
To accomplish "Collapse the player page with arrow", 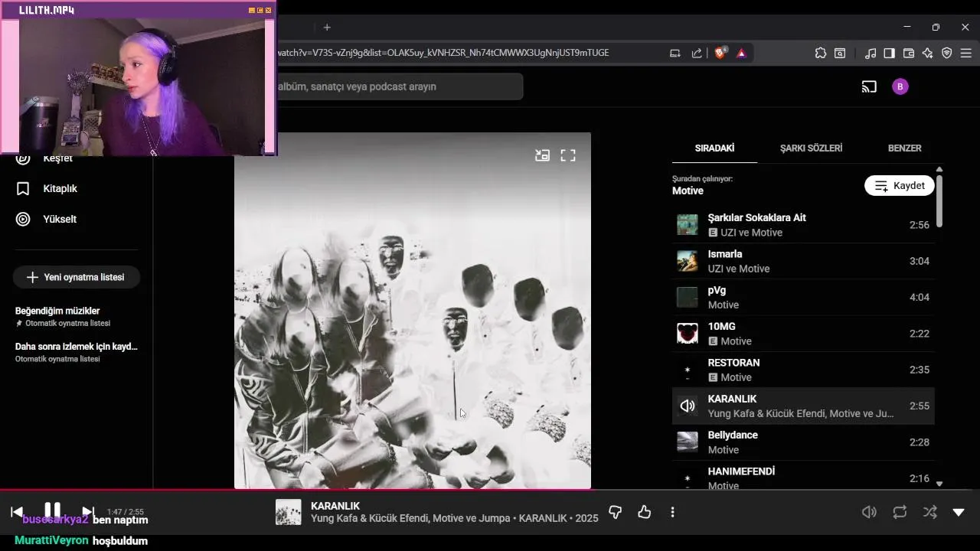I will [959, 512].
